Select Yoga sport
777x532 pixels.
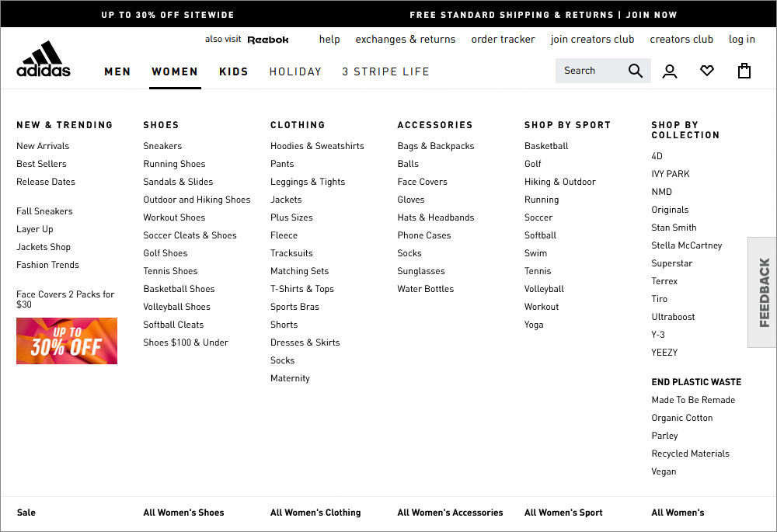click(534, 325)
